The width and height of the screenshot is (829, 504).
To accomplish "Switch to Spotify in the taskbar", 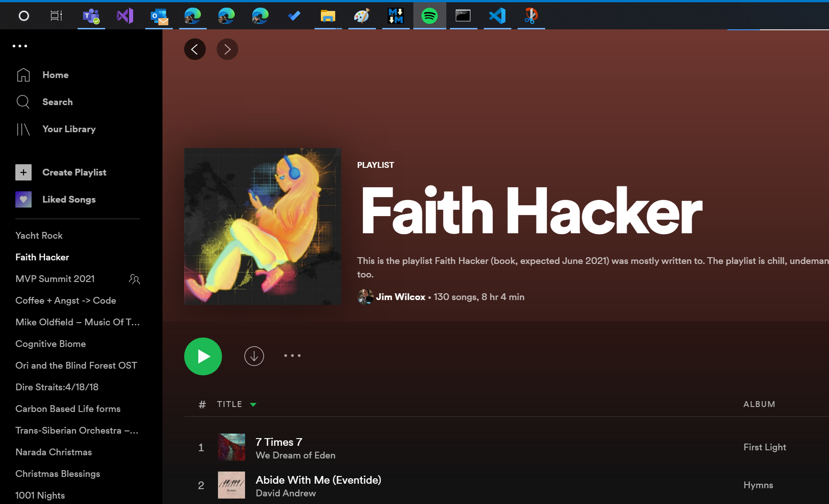I will (430, 16).
